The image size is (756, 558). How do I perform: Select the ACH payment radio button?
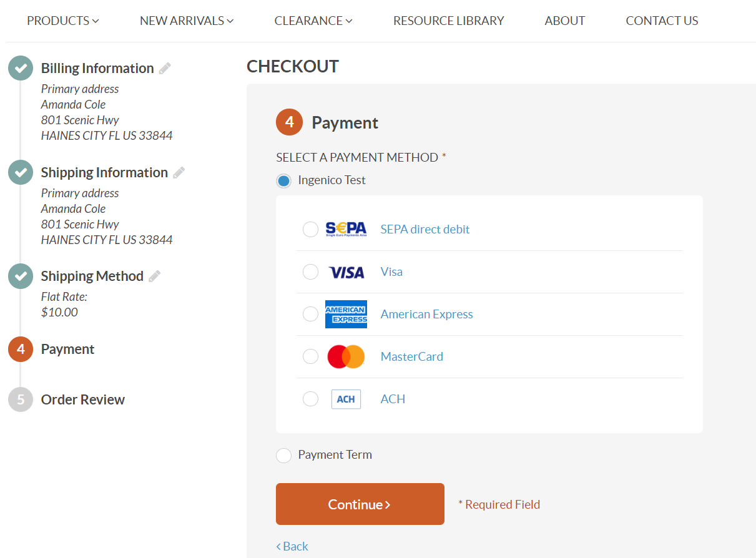(310, 399)
